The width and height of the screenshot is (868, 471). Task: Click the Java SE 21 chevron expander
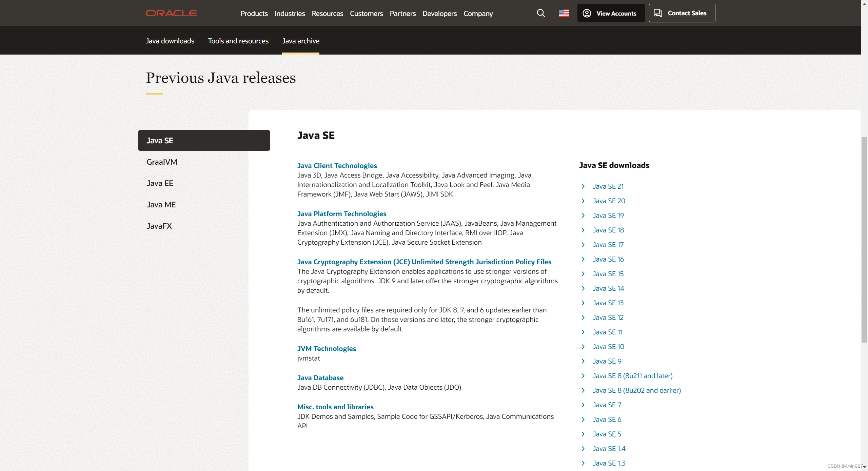coord(583,186)
